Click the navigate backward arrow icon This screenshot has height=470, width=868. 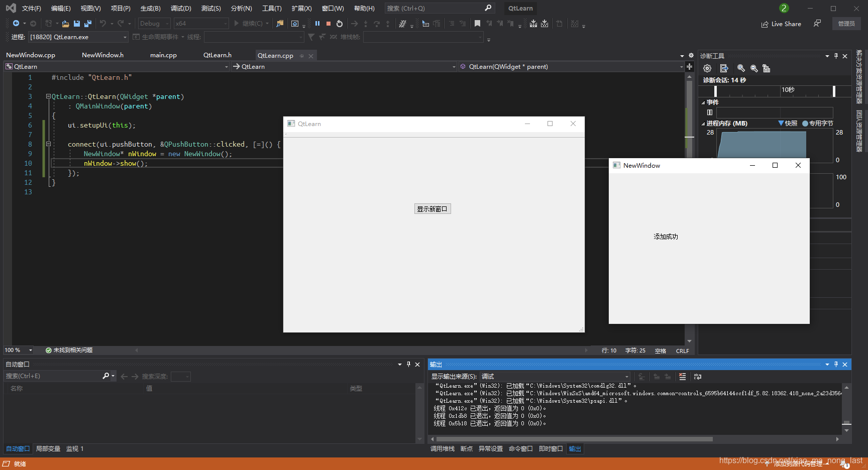tap(16, 24)
